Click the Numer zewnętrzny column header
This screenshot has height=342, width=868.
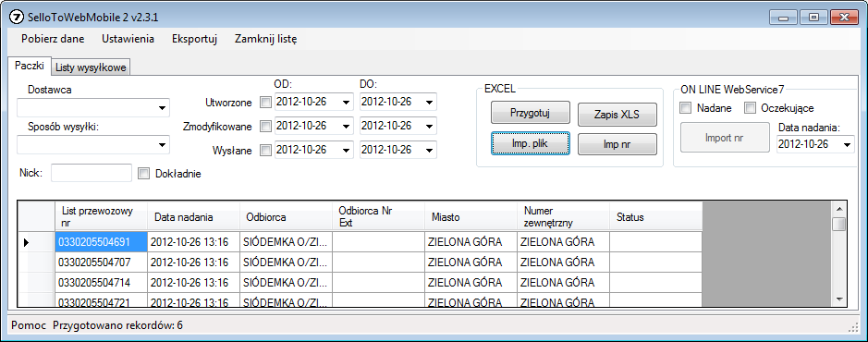[564, 217]
